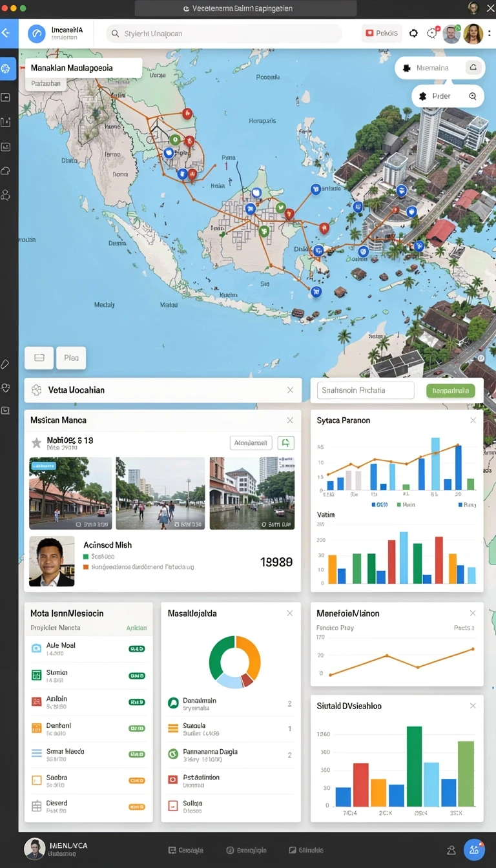Image resolution: width=496 pixels, height=868 pixels.
Task: Click the 19980 value
Action: point(276,563)
